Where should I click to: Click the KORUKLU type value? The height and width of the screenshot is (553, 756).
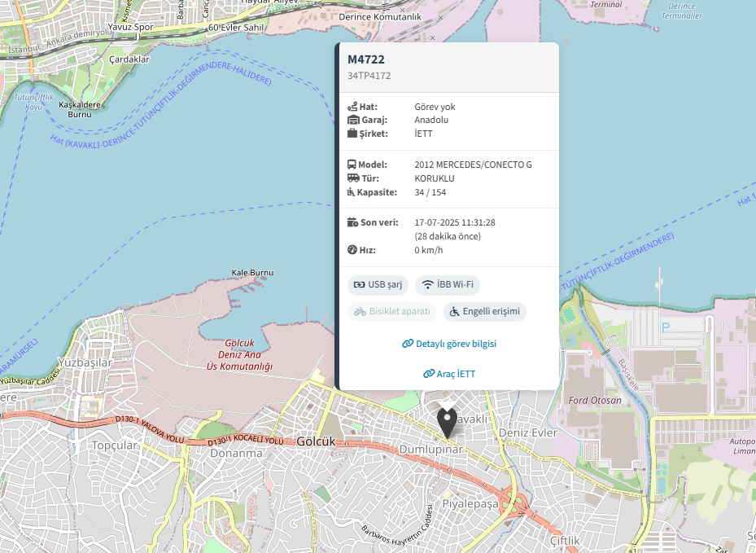coord(435,178)
